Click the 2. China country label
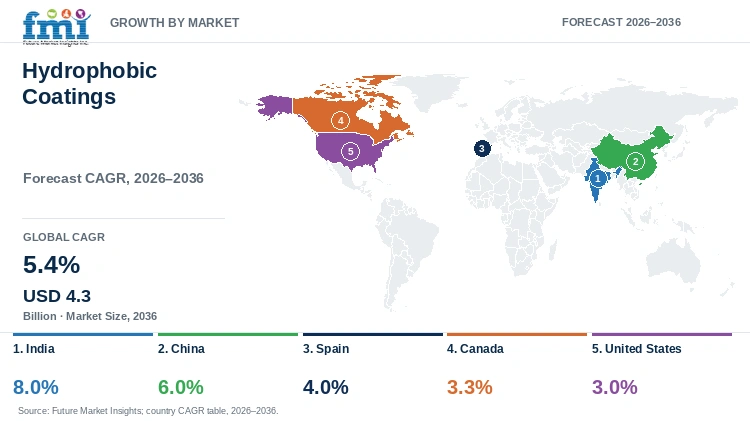The height and width of the screenshot is (421, 750). click(x=181, y=349)
